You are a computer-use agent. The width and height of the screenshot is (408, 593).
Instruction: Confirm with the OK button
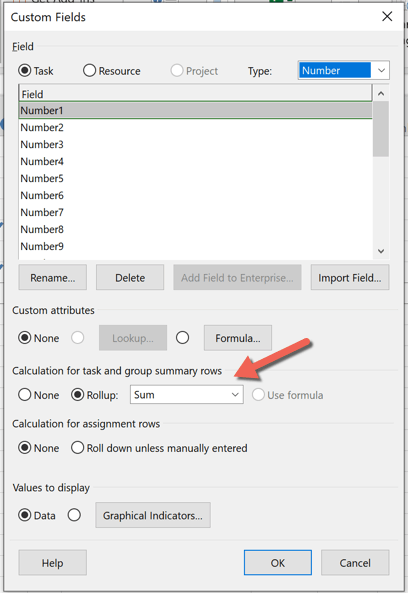[278, 563]
